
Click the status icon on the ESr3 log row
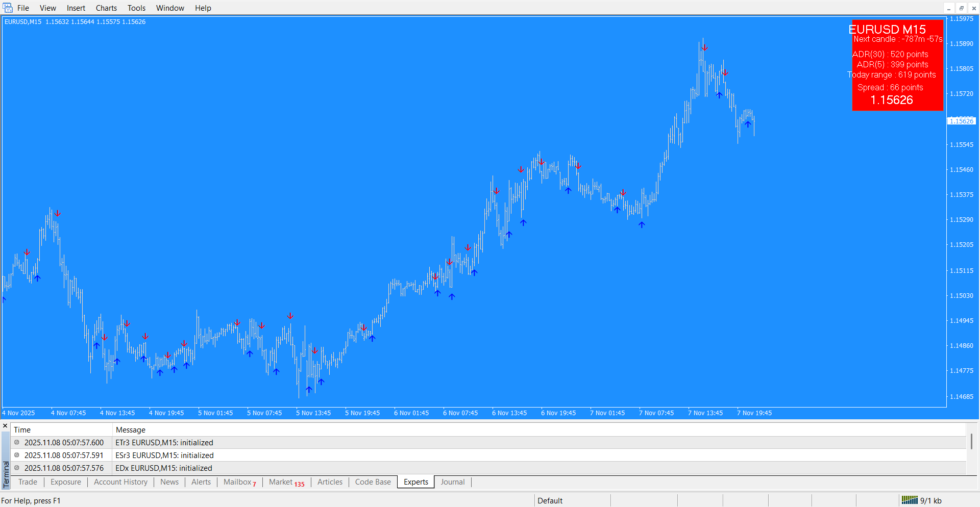(x=17, y=455)
